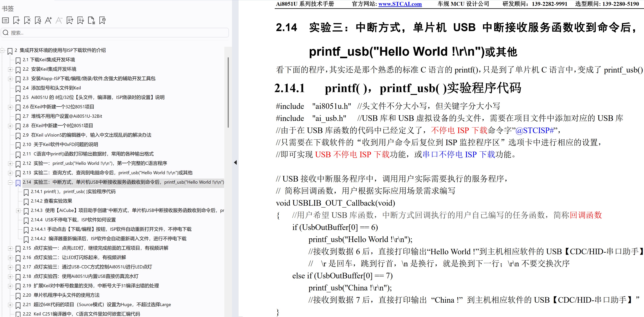Expand the 2.19 扩展Keil对中断号 node
Image resolution: width=644 pixels, height=317 pixels.
tap(10, 286)
